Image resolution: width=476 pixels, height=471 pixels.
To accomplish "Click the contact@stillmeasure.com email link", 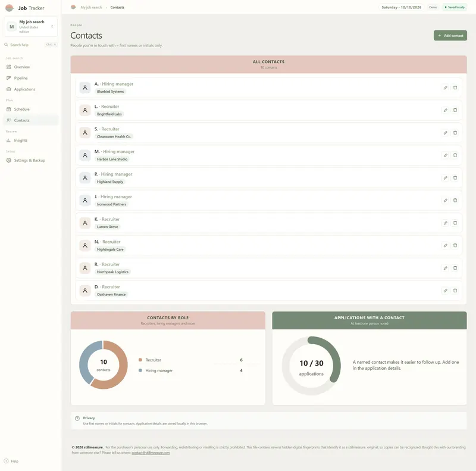I will pos(151,453).
